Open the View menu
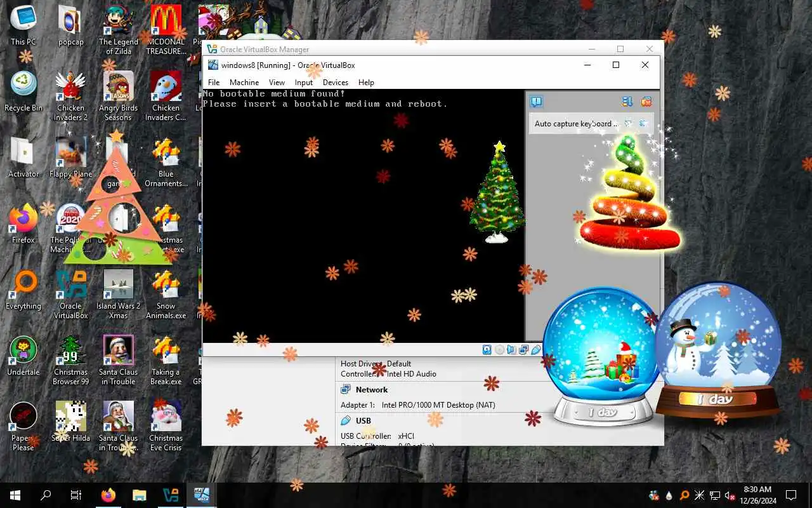The width and height of the screenshot is (812, 508). [x=277, y=83]
